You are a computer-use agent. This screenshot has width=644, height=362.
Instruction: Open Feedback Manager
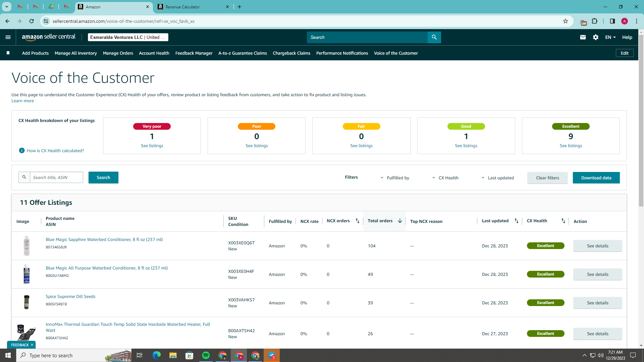click(x=194, y=53)
